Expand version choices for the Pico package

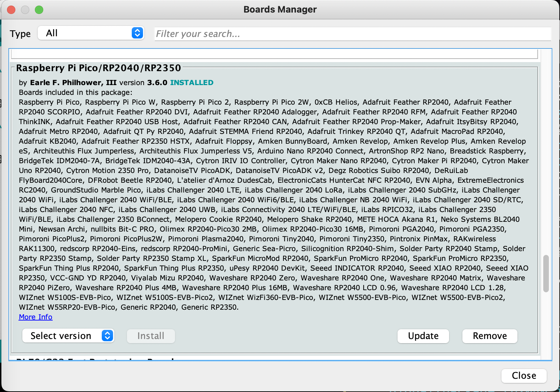click(68, 336)
